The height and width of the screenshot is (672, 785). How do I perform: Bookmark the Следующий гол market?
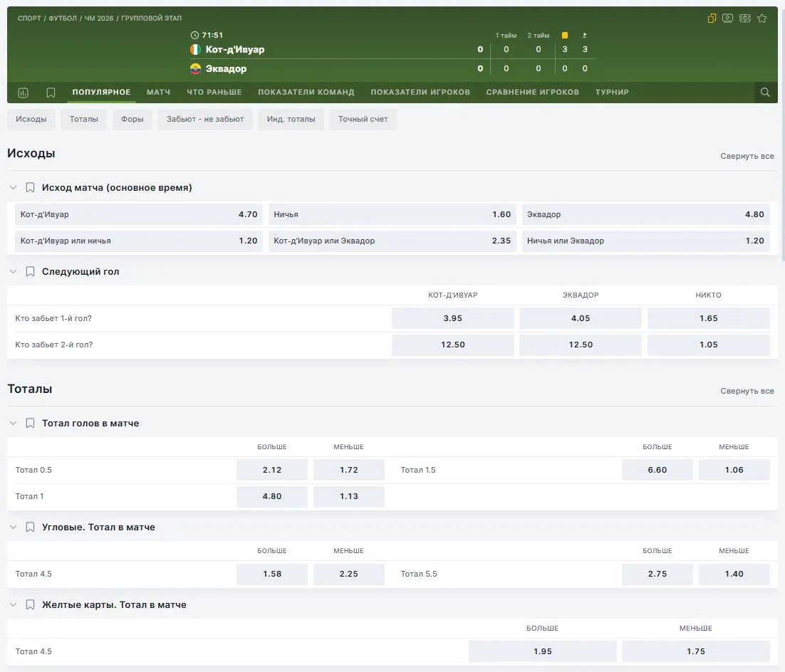point(30,272)
